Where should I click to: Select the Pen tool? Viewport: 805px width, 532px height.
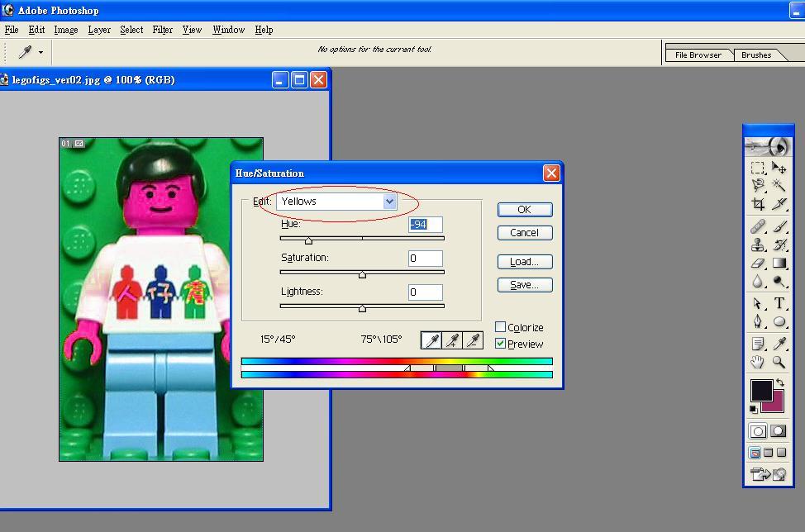coord(758,321)
